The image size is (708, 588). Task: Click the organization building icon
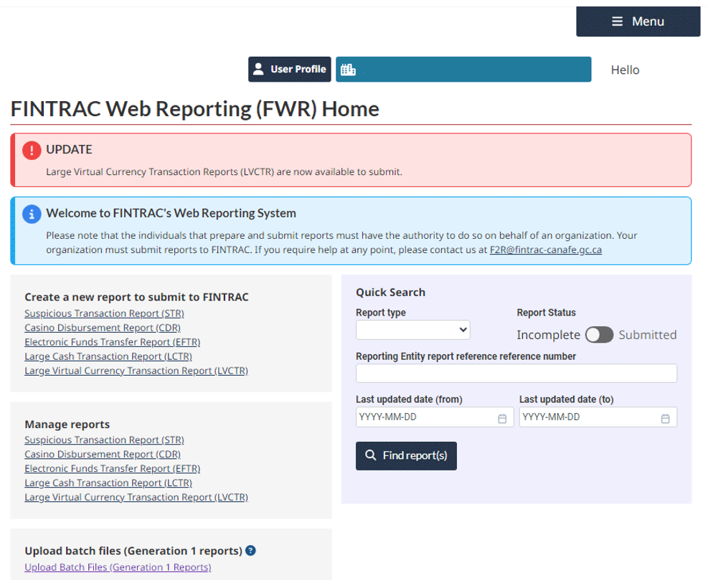348,69
